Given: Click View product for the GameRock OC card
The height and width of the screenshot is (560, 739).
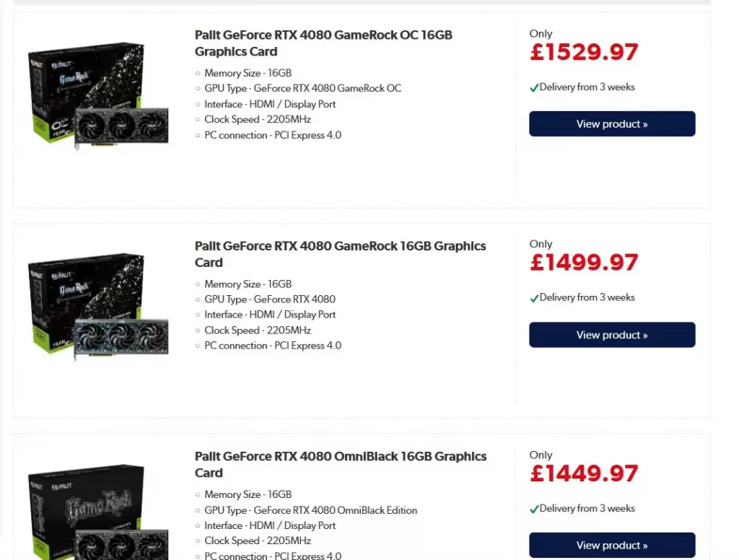Looking at the screenshot, I should coord(611,123).
